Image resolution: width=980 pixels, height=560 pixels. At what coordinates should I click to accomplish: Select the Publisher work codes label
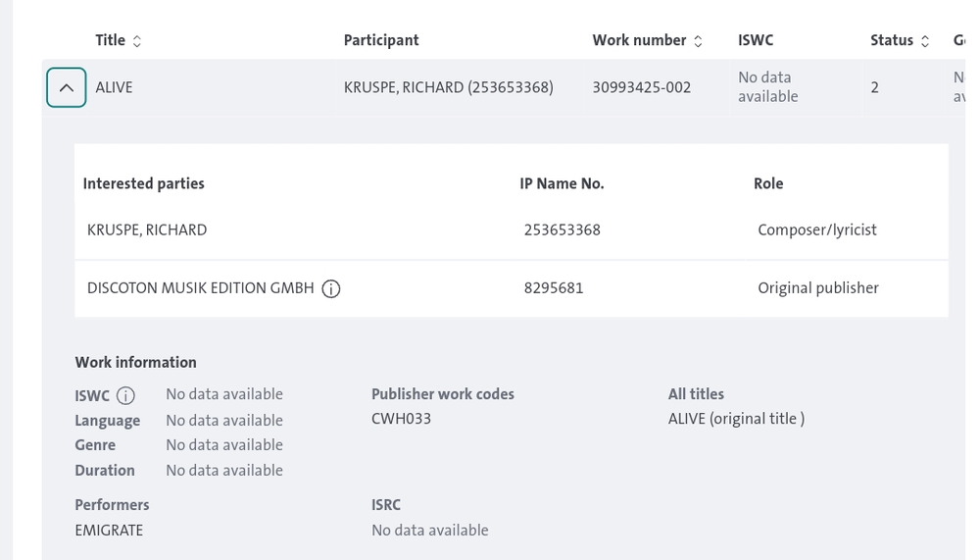[443, 394]
